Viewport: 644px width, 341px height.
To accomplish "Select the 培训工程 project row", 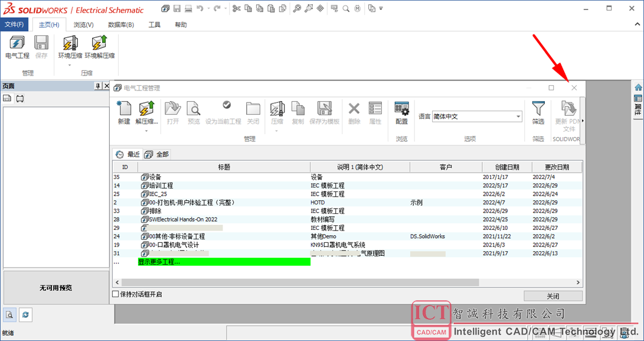I will 348,186.
